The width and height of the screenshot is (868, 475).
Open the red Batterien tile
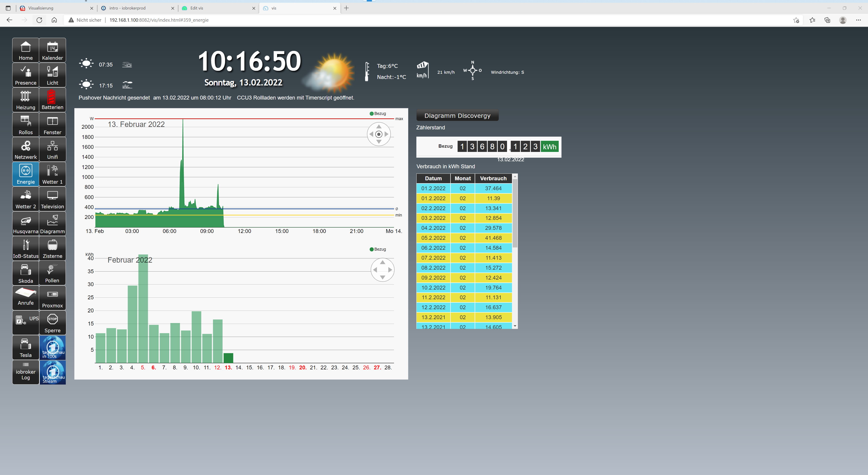[x=52, y=100]
